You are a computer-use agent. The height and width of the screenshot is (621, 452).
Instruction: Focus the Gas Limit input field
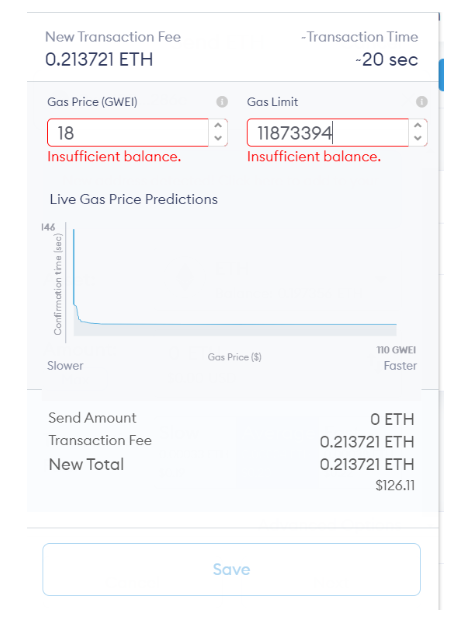pyautogui.click(x=328, y=133)
